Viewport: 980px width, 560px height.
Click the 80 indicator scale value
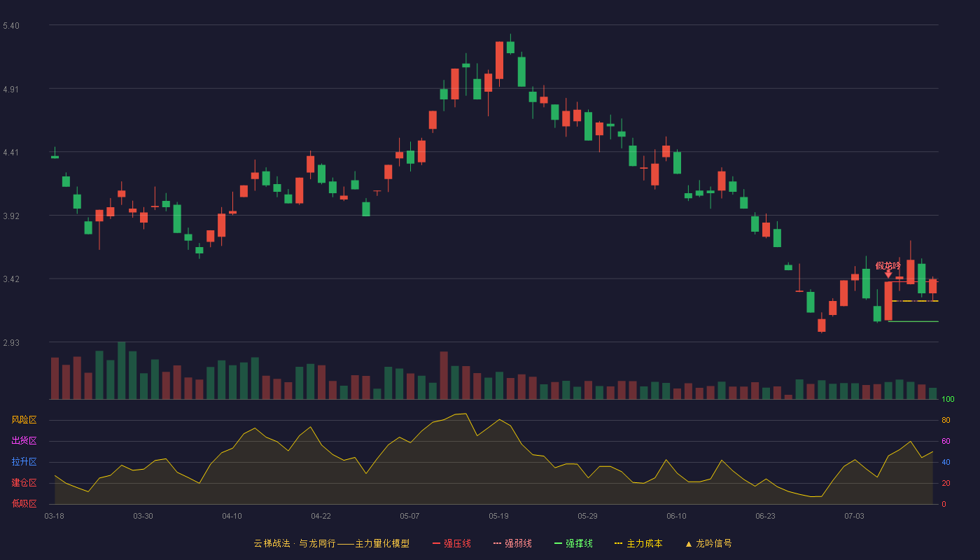tap(946, 420)
